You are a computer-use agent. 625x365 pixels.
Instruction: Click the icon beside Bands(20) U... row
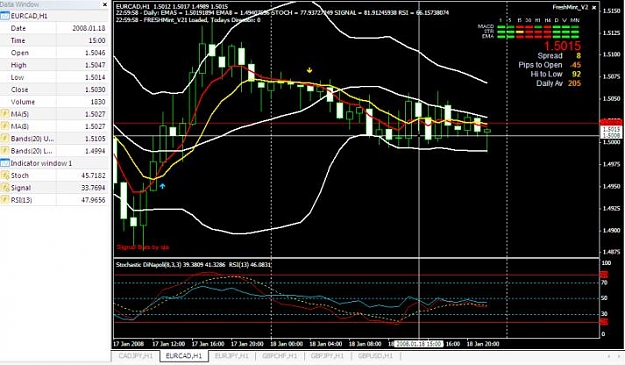click(5, 139)
